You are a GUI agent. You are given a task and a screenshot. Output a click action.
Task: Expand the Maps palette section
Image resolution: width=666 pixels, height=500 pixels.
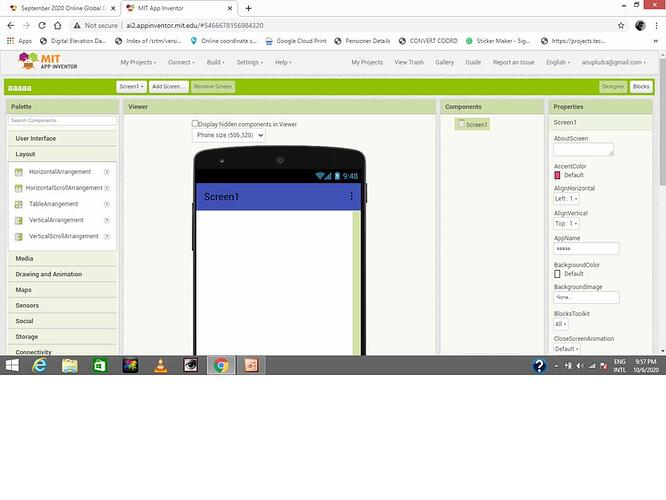coord(62,290)
